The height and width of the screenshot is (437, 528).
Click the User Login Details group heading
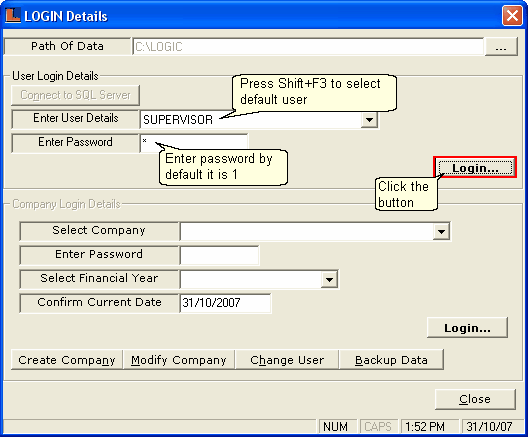[x=55, y=76]
